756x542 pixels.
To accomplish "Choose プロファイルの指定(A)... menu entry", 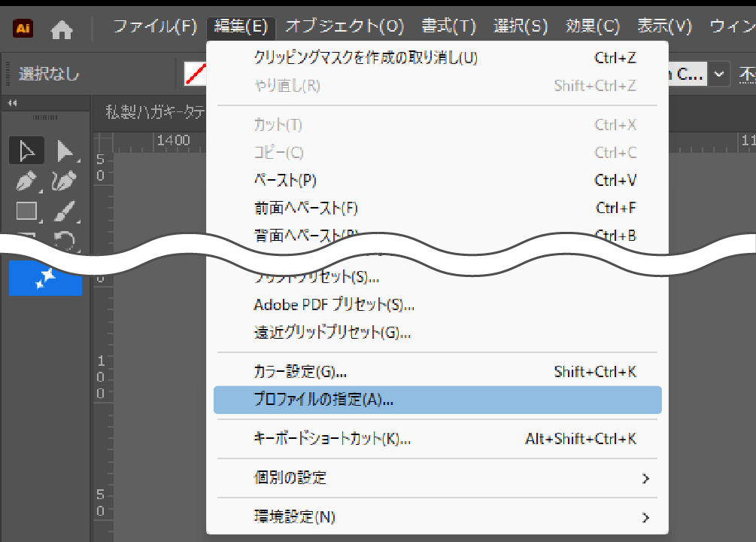I will [x=438, y=400].
